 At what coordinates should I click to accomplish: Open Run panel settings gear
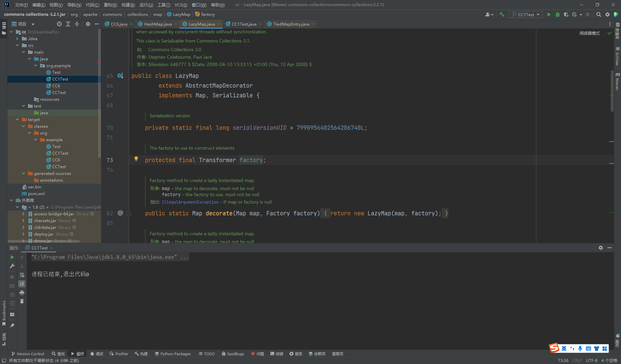600,248
